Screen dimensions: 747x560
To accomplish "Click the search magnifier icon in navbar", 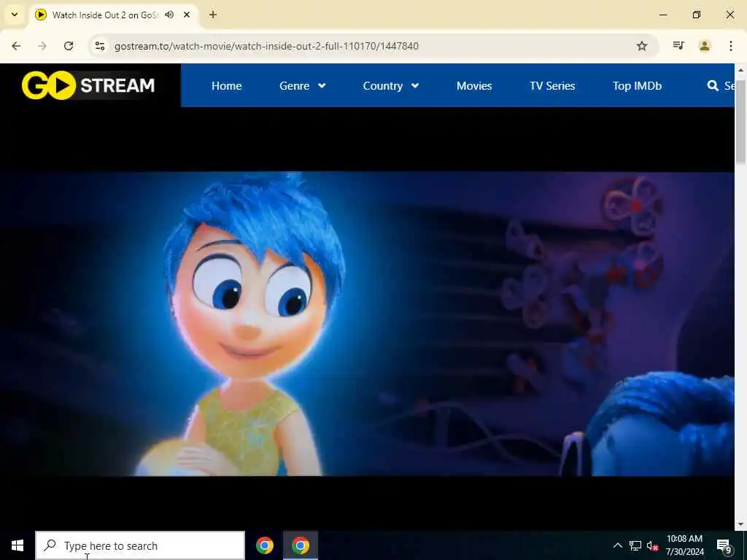I will click(713, 86).
